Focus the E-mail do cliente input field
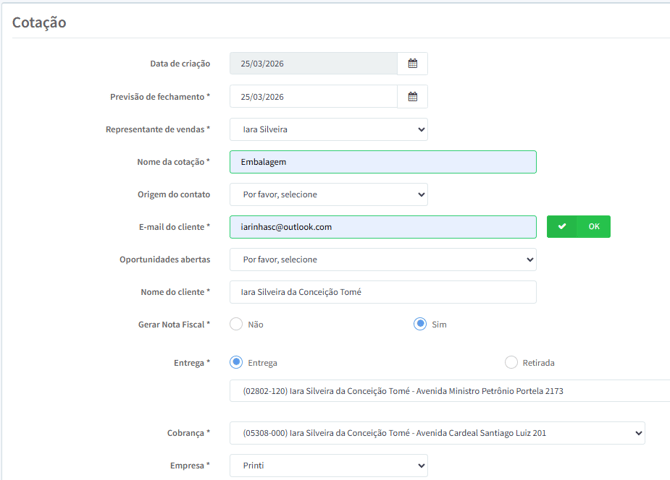670x480 pixels. pyautogui.click(x=382, y=227)
